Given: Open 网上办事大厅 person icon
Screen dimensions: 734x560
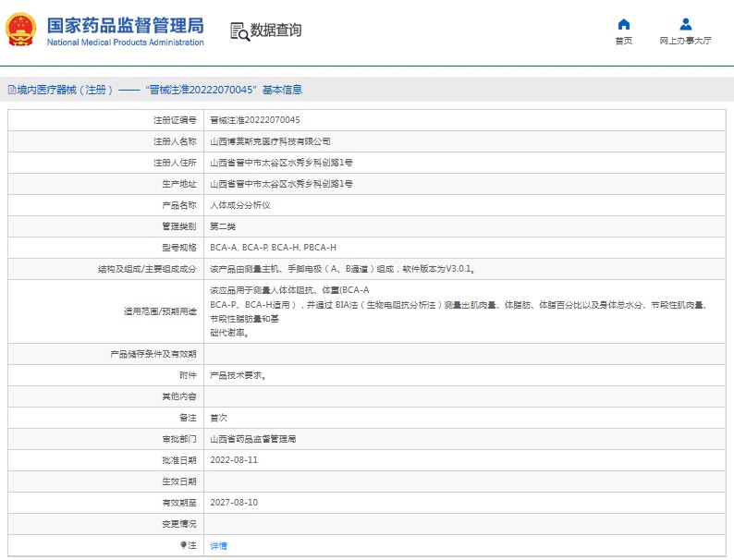Looking at the screenshot, I should click(x=685, y=24).
